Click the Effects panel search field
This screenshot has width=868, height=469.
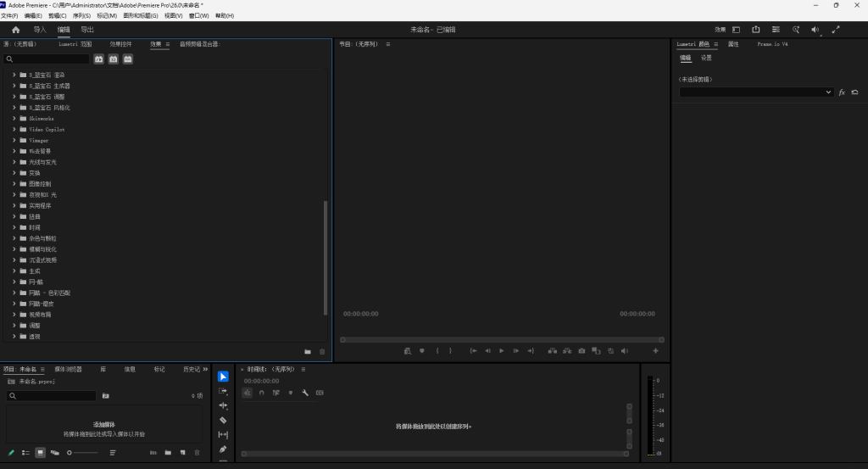coord(47,59)
